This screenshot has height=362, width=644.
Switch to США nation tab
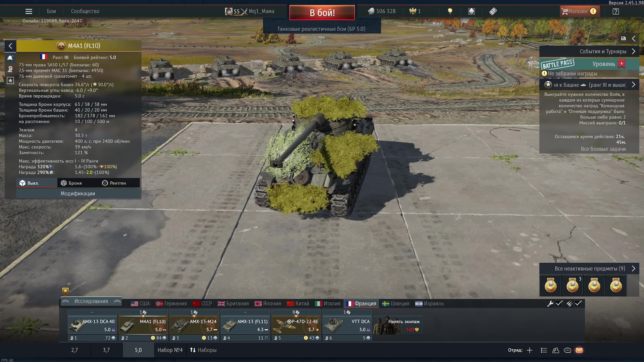[140, 304]
